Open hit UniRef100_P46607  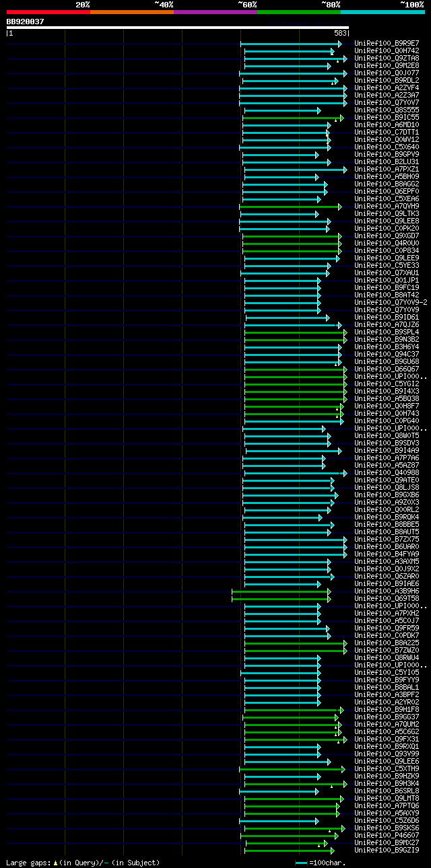[x=387, y=835]
